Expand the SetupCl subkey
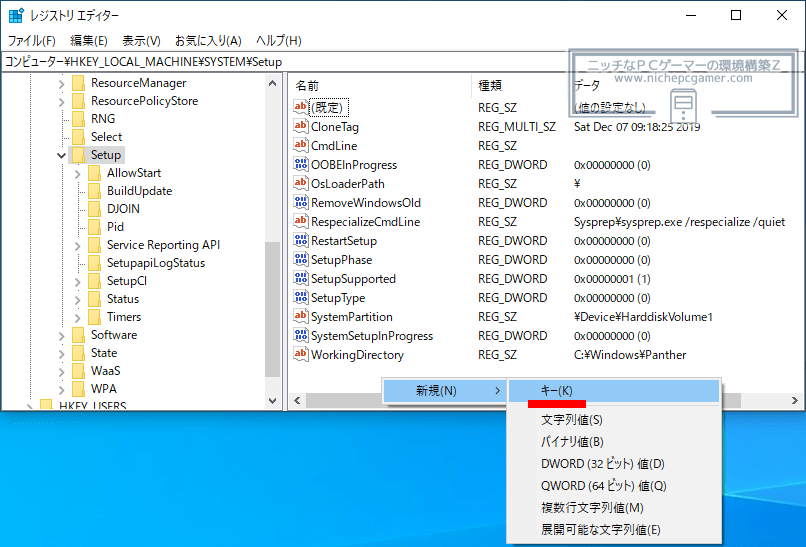806x547 pixels. pos(78,282)
